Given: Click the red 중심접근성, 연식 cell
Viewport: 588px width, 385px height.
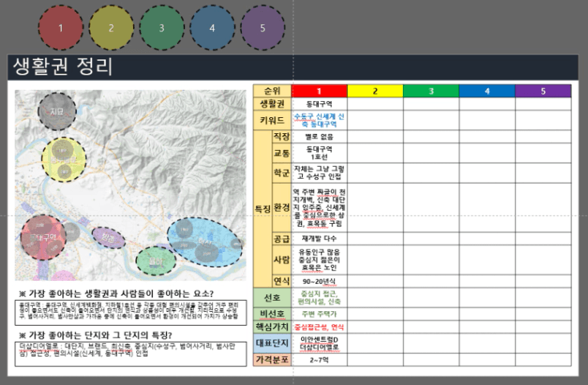Looking at the screenshot, I should point(319,326).
